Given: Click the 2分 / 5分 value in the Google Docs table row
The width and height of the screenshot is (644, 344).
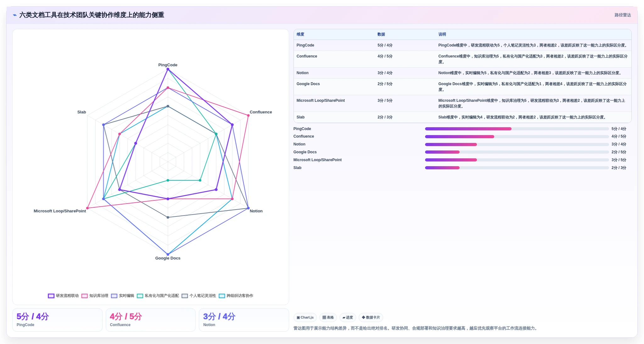Looking at the screenshot, I should pos(385,84).
